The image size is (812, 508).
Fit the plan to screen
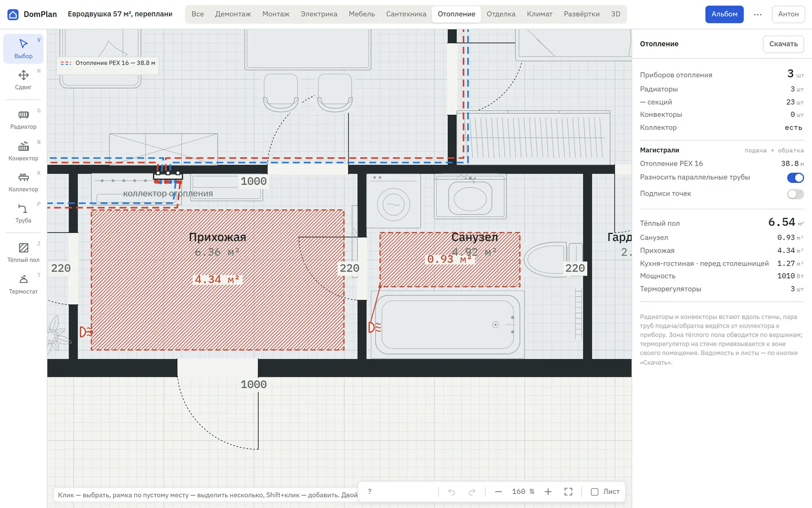(x=568, y=492)
